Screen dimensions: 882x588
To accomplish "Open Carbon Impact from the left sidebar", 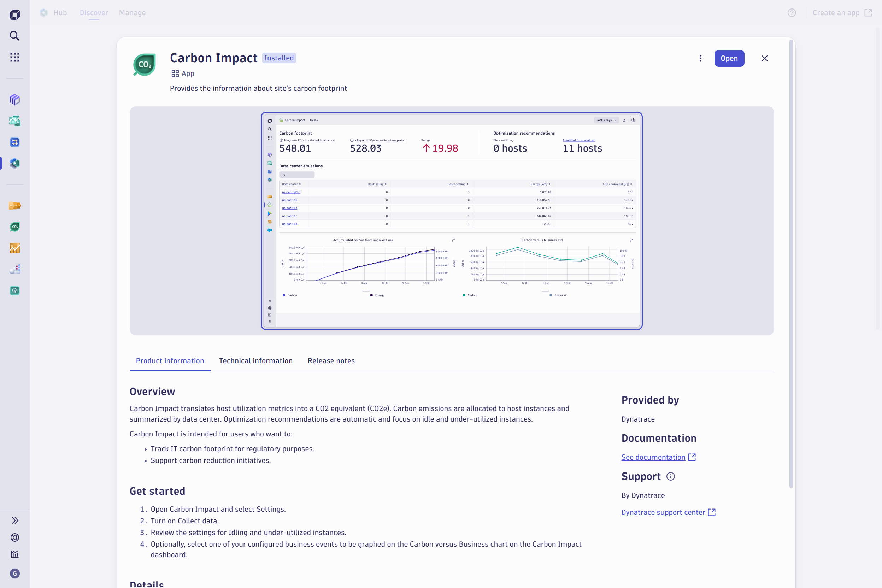I will 14,227.
